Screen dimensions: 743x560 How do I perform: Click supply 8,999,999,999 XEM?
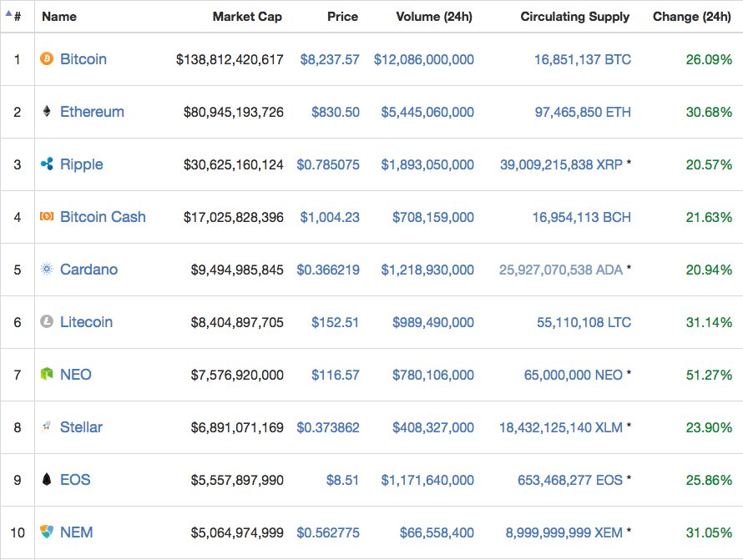click(x=564, y=533)
